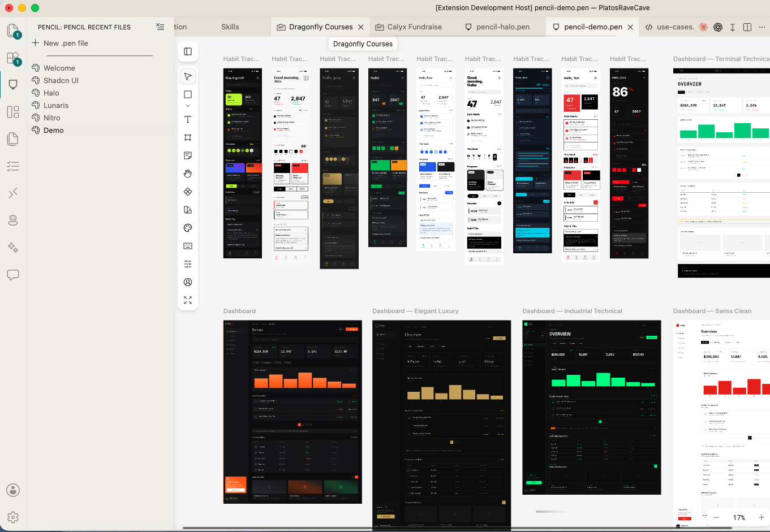Open the checklist icon in activity bar
770x532 pixels.
pos(13,166)
